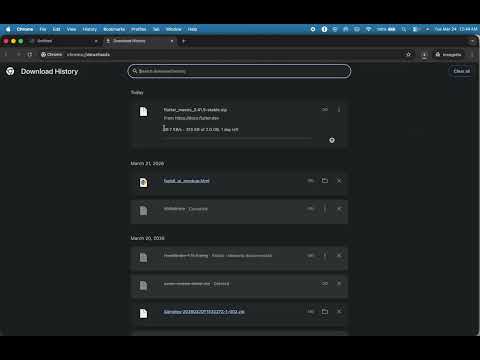Click the flutter_macos download progress bar
This screenshot has height=360, width=480.
[237, 138]
